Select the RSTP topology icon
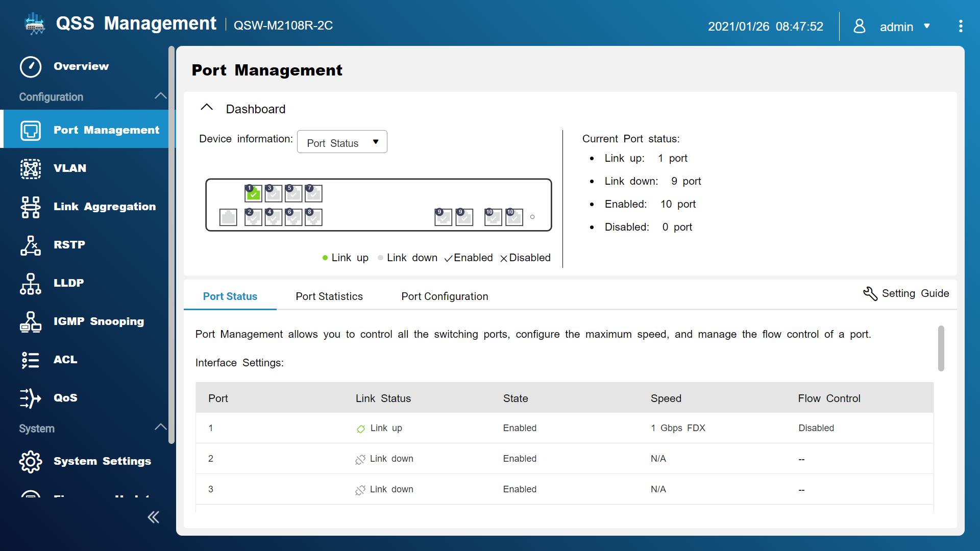This screenshot has height=551, width=980. click(x=31, y=245)
